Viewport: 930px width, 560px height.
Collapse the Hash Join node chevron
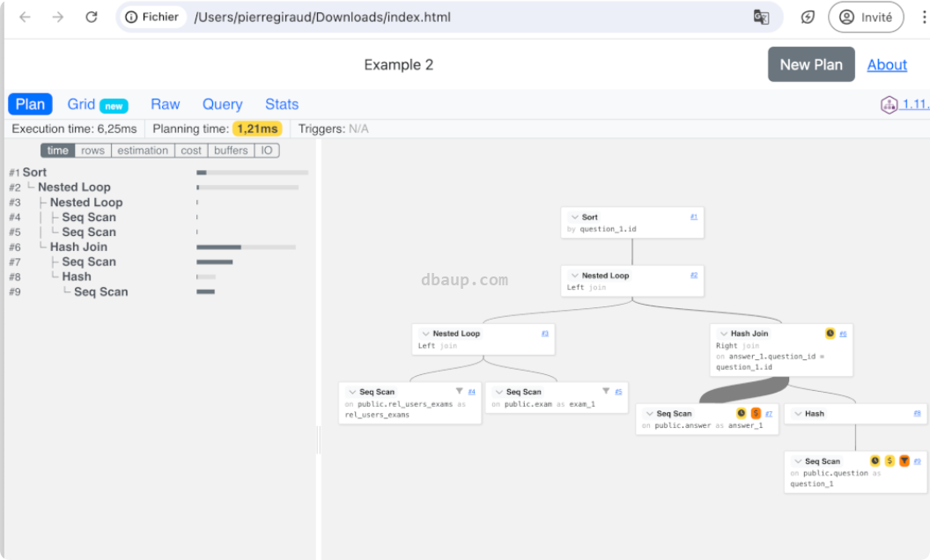[724, 334]
